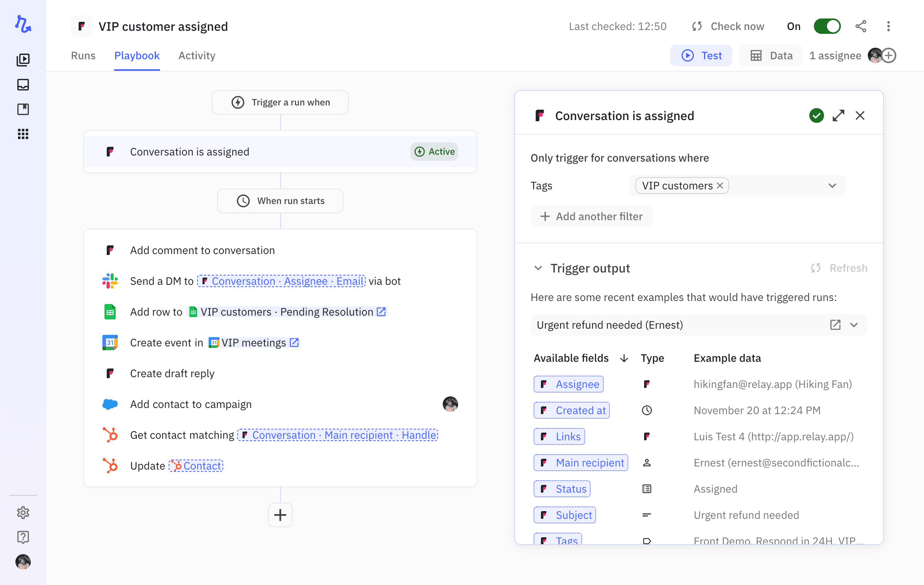Screen dimensions: 924x585
Task: Open the bookmark/library icon in the sidebar
Action: pyautogui.click(x=23, y=109)
